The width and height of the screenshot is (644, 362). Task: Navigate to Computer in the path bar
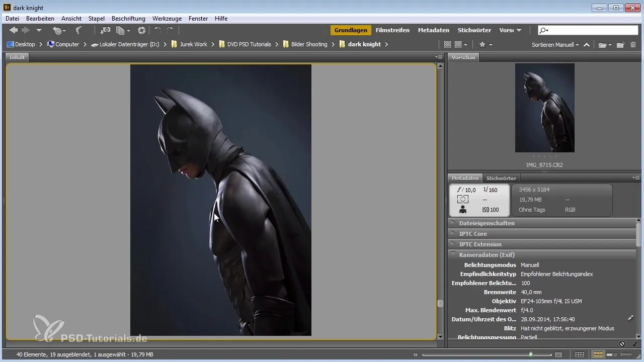click(x=63, y=44)
